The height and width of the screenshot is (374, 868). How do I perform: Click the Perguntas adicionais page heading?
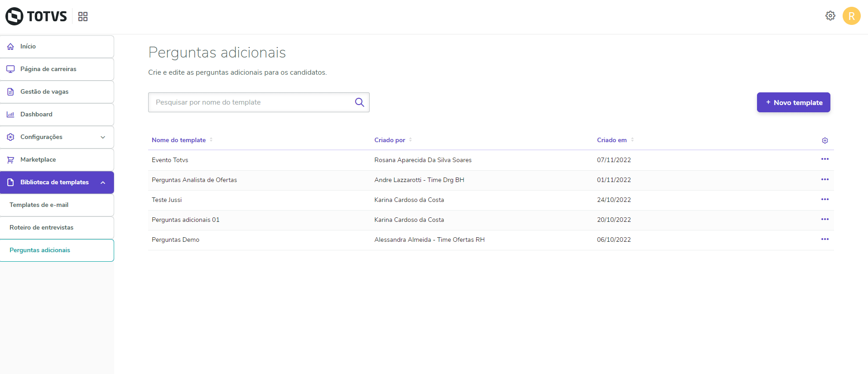[217, 53]
